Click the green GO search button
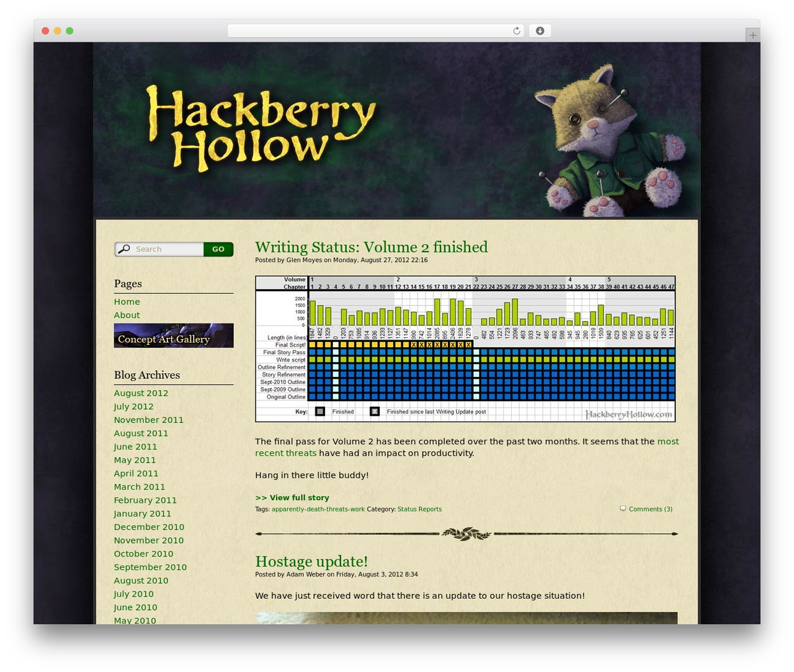The height and width of the screenshot is (672, 794). pyautogui.click(x=218, y=249)
